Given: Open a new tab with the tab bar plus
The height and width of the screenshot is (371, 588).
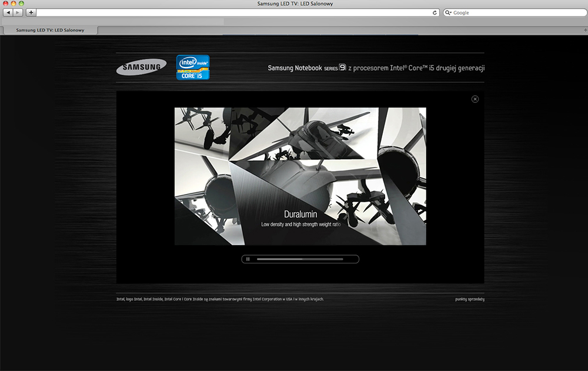Looking at the screenshot, I should [x=585, y=30].
